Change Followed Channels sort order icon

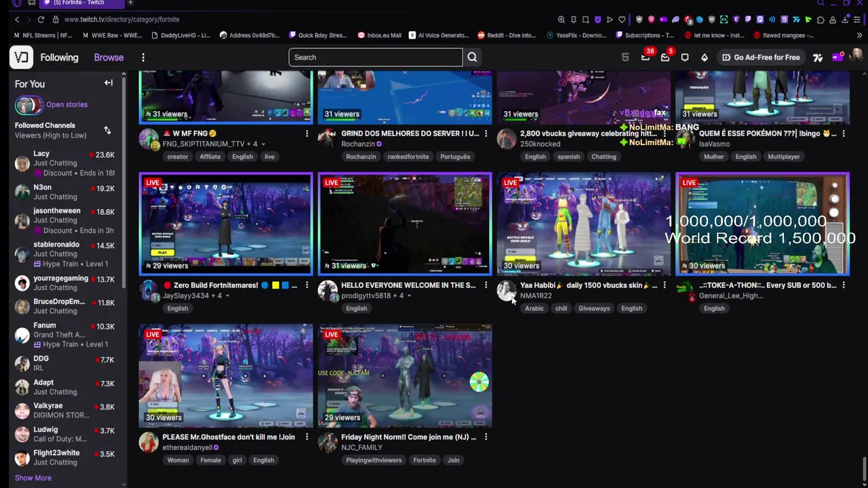click(107, 130)
